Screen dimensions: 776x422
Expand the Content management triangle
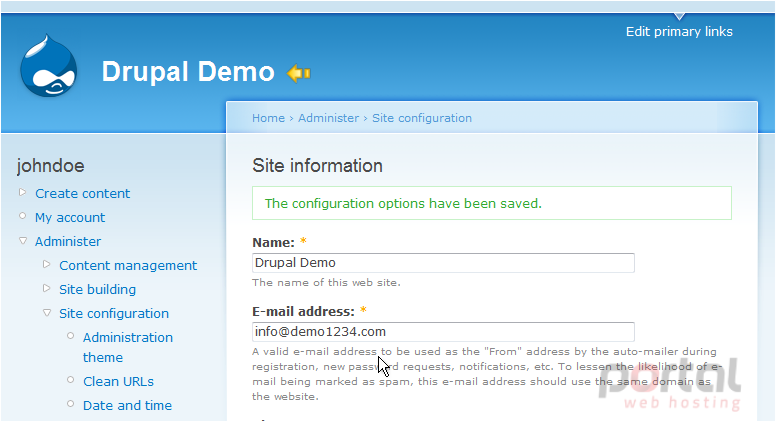(x=47, y=264)
